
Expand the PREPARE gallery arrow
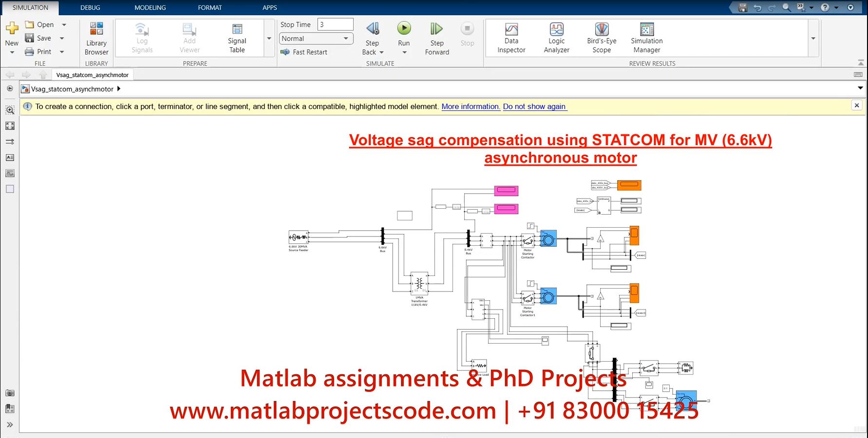[269, 38]
